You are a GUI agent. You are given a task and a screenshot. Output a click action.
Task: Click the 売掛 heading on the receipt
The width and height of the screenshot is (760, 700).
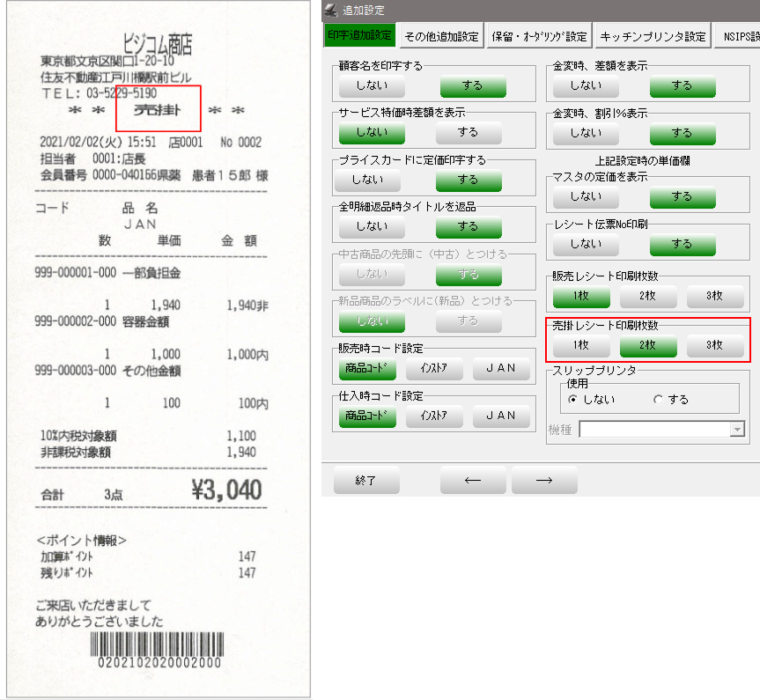coord(159,111)
